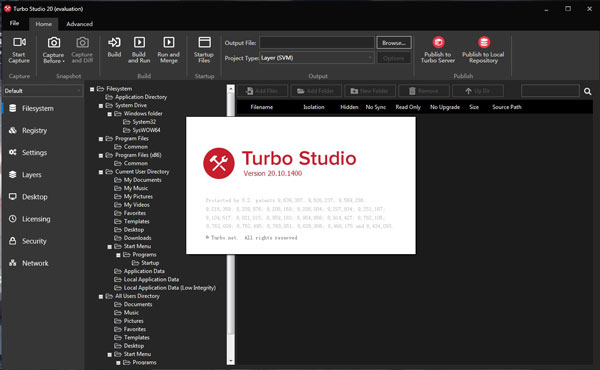The image size is (600, 370).
Task: Select the SysWOW64 folder
Action: (x=146, y=130)
